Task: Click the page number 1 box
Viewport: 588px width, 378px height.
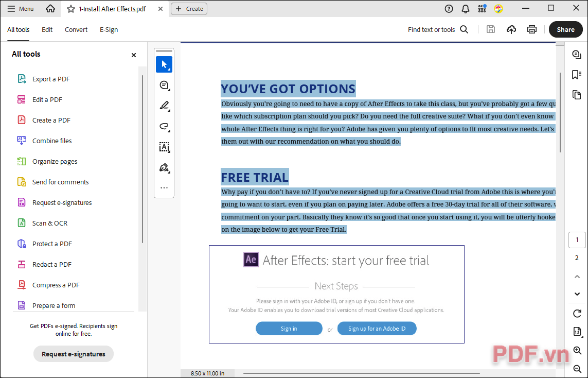Action: tap(577, 240)
